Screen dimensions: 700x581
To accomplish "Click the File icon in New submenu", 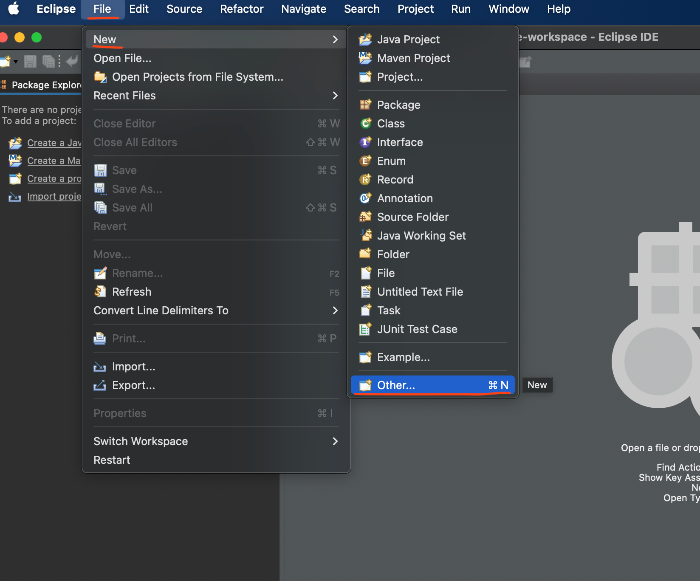I will pyautogui.click(x=366, y=273).
